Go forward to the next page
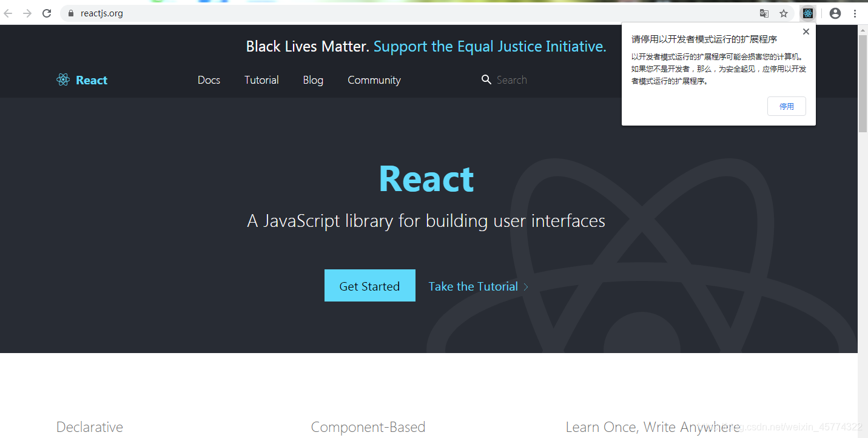 tap(27, 13)
